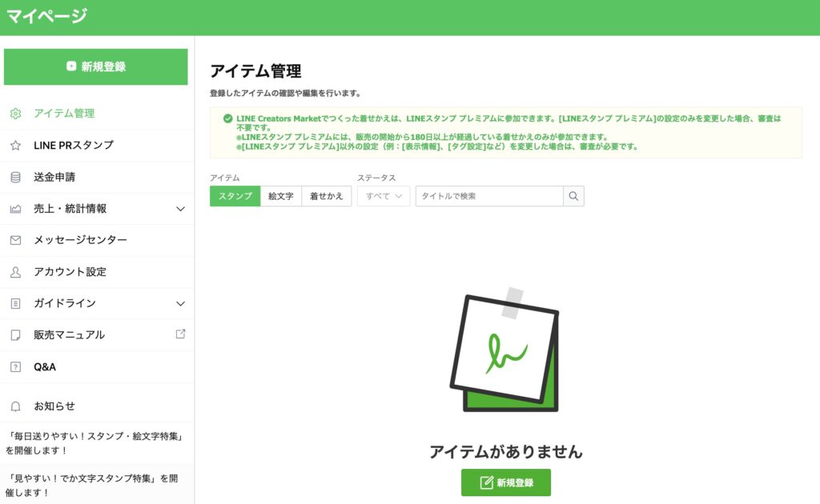Click the note icon beside 販売マニュアル
This screenshot has width=820, height=504.
[16, 335]
